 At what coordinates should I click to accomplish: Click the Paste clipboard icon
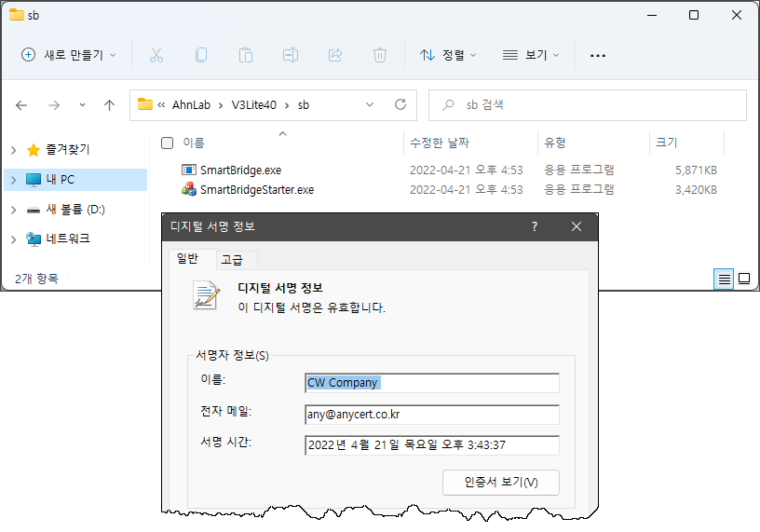pyautogui.click(x=246, y=55)
